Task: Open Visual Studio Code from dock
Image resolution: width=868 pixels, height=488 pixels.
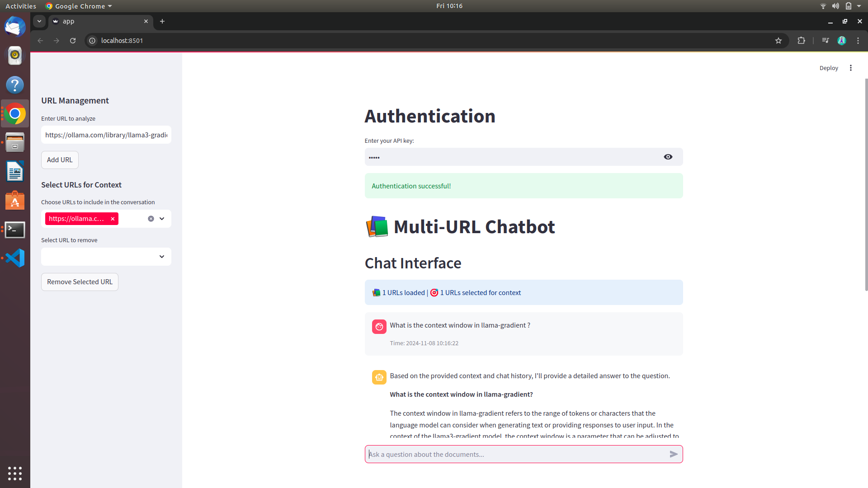Action: point(15,258)
